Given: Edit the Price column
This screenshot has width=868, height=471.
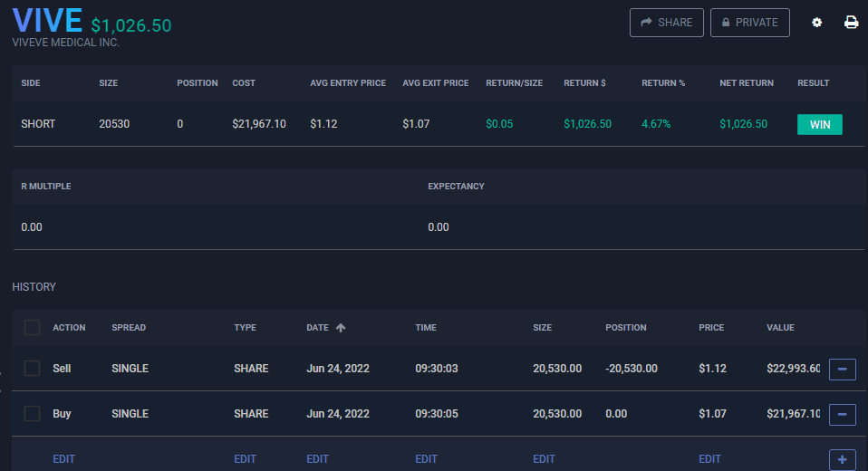Looking at the screenshot, I should (x=710, y=459).
